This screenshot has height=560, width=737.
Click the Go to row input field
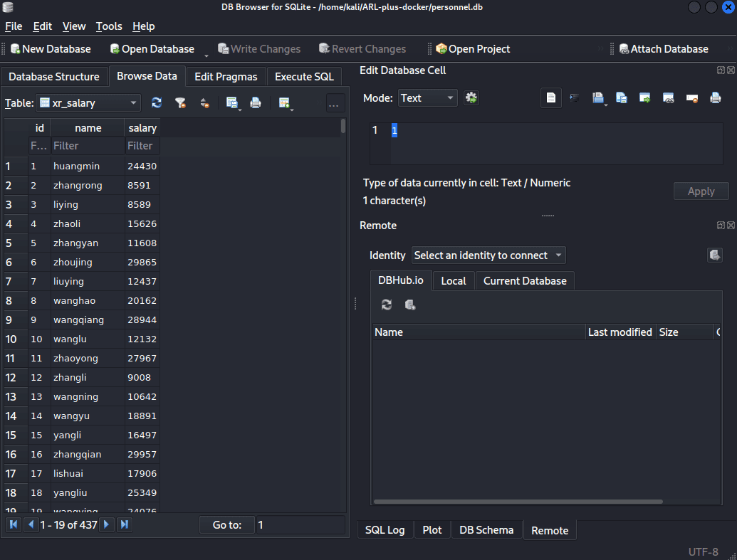click(x=300, y=524)
